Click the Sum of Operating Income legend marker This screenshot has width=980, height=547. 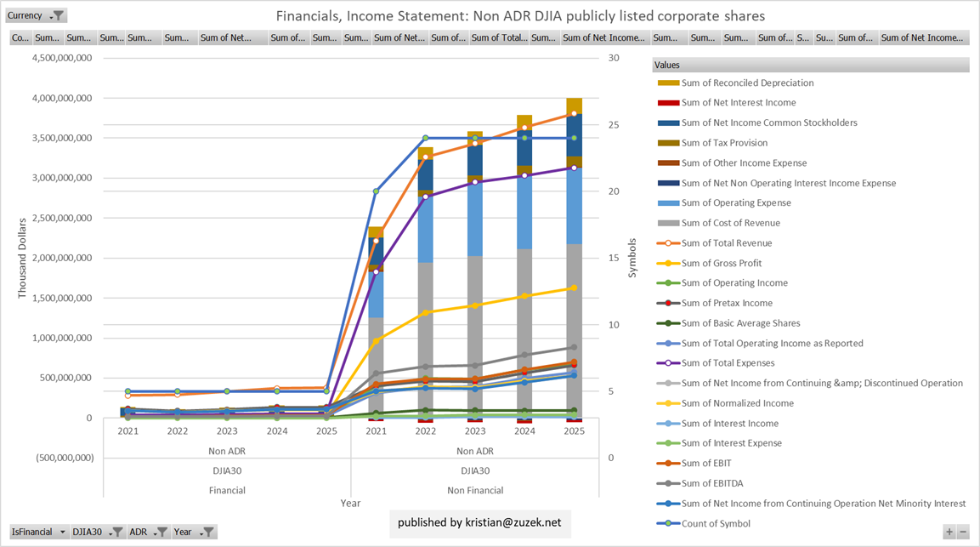pos(668,283)
